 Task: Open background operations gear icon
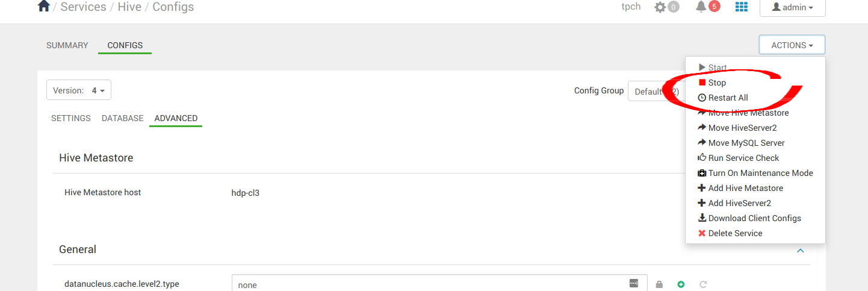[x=660, y=7]
